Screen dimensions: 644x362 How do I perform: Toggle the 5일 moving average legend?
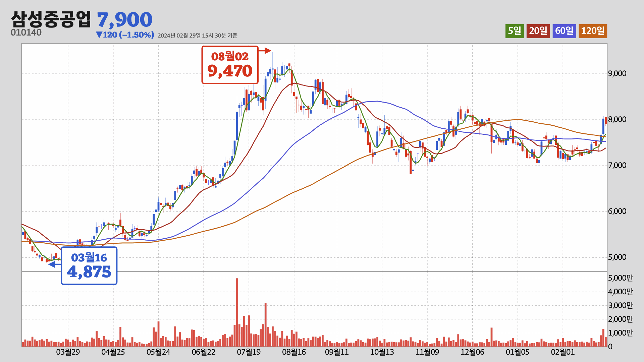coord(515,31)
